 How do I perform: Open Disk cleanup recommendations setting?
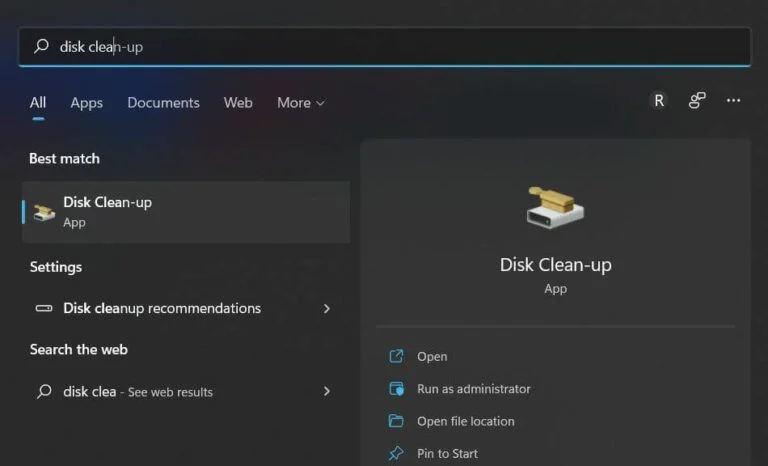point(186,308)
